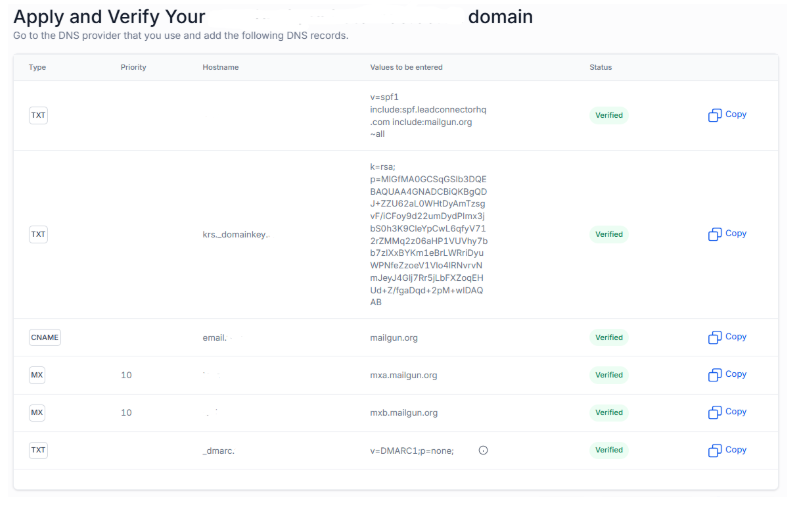Click priority 10 in the mxa.mailgun.org row
Screen dimensions: 787x505
point(126,375)
